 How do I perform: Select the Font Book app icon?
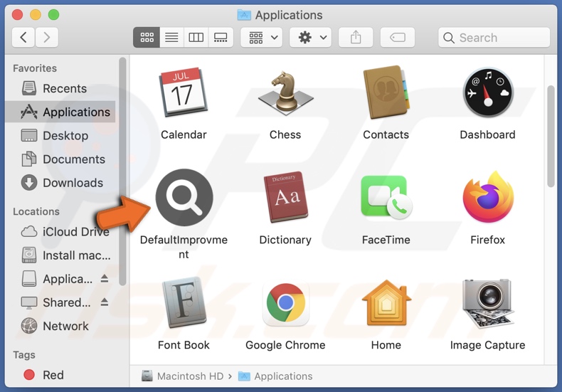184,302
